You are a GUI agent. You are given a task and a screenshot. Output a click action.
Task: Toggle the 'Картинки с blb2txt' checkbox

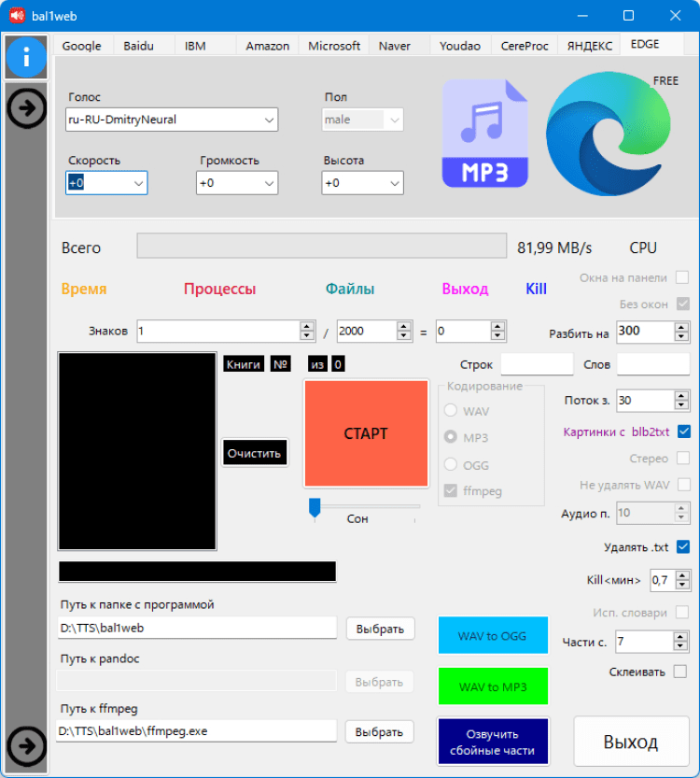[683, 431]
